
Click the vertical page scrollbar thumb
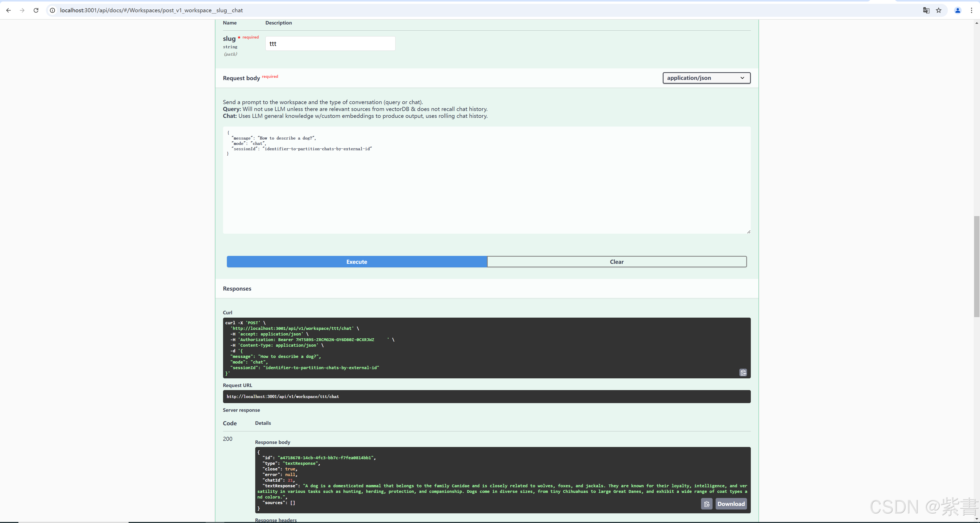976,266
